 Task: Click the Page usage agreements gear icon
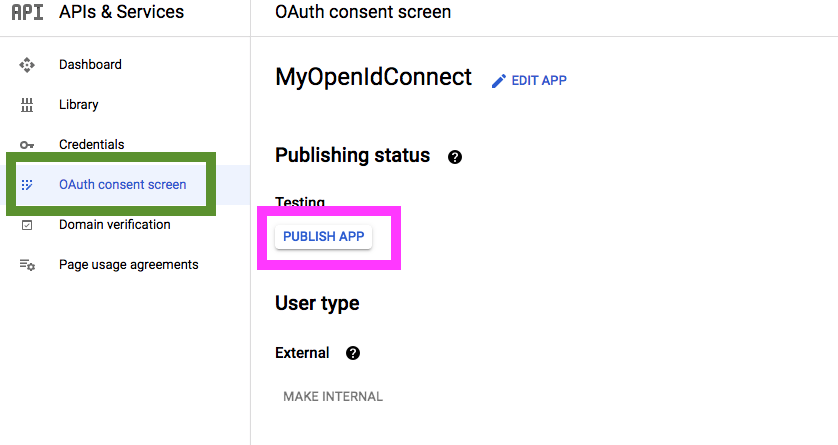27,265
